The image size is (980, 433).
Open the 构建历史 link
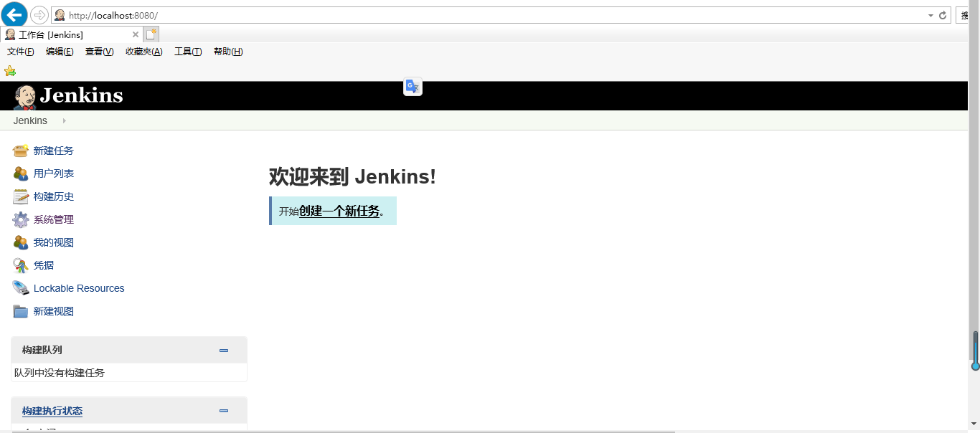(54, 196)
